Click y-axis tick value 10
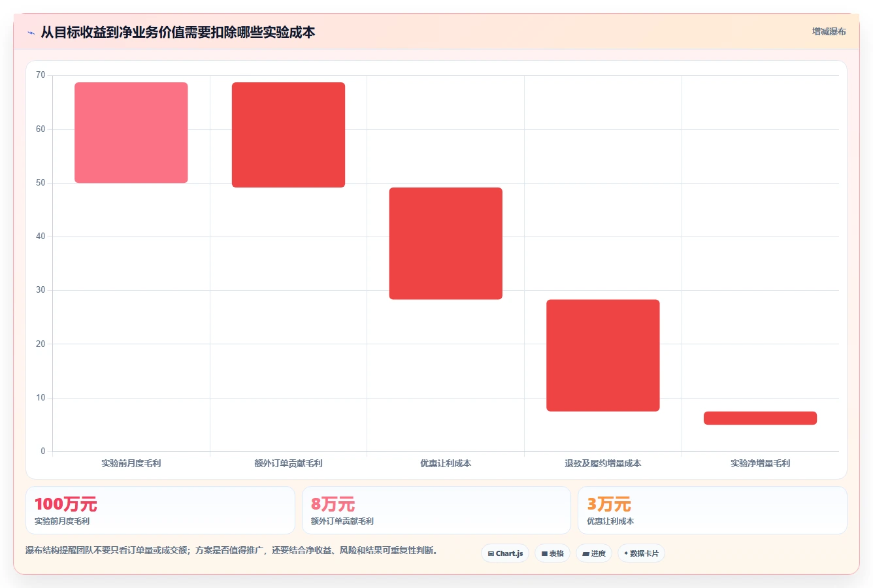The image size is (873, 588). [x=41, y=398]
